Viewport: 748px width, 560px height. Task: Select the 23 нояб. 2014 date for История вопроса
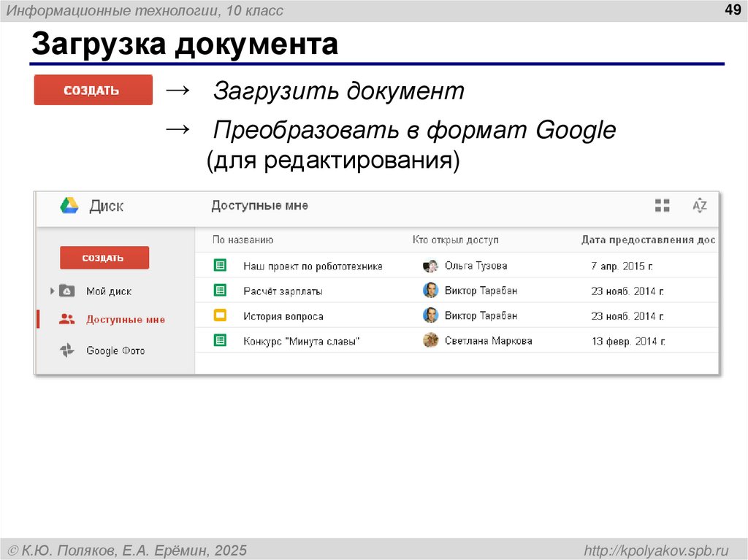pos(627,316)
